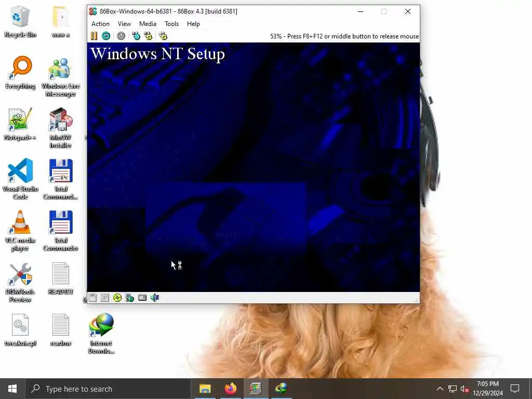Select the Recycle Bin desktop icon

20,22
